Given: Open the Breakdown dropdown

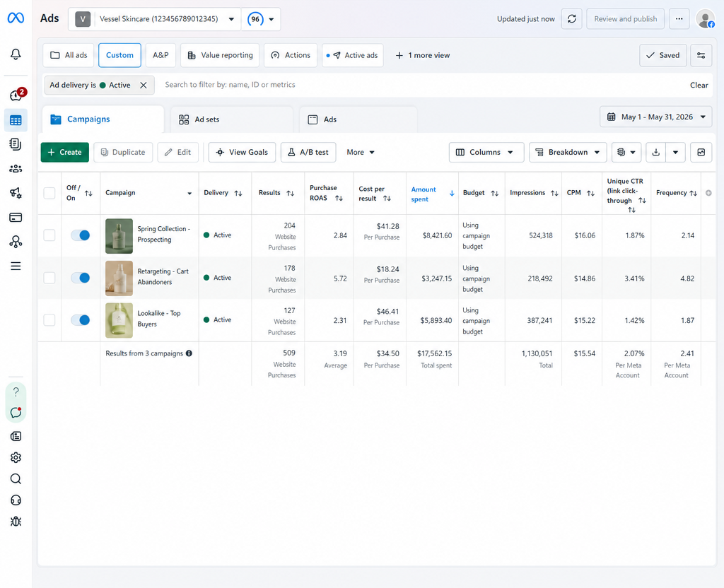Looking at the screenshot, I should 568,153.
